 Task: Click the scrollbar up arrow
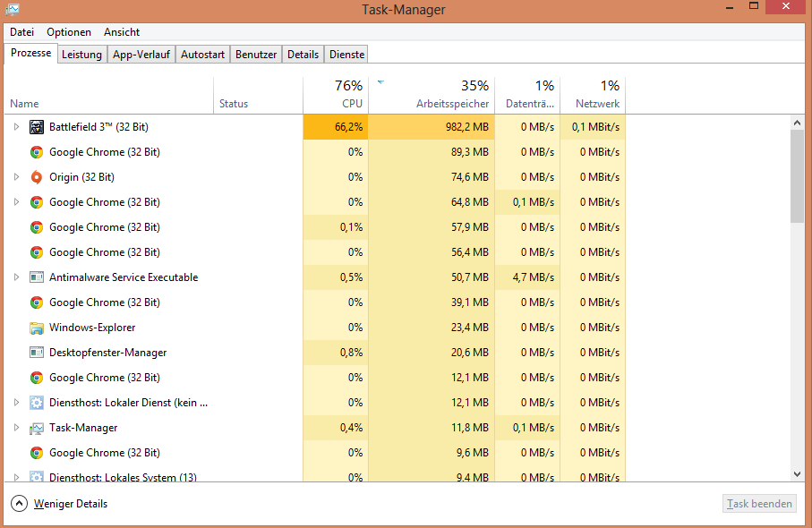coord(797,123)
